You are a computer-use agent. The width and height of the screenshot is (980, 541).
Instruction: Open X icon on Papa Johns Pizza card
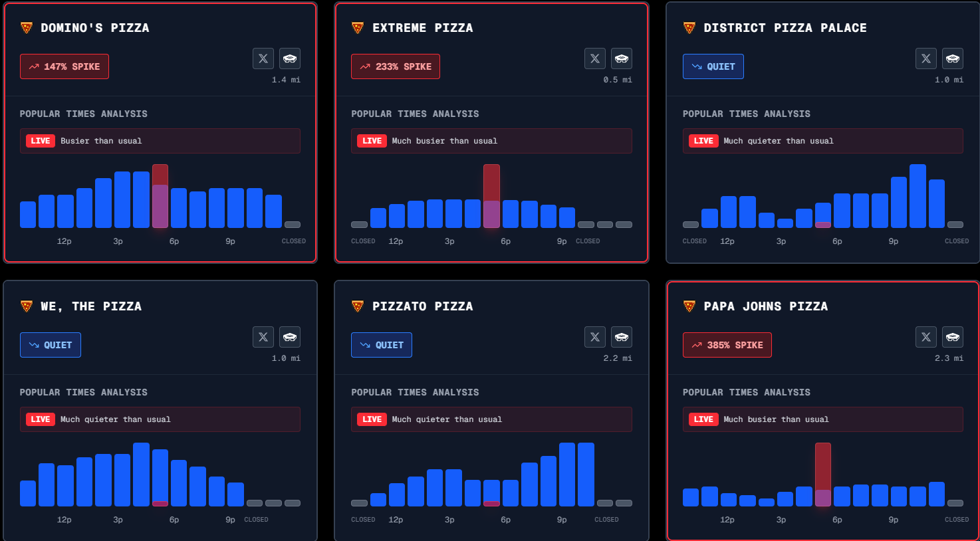pos(926,337)
